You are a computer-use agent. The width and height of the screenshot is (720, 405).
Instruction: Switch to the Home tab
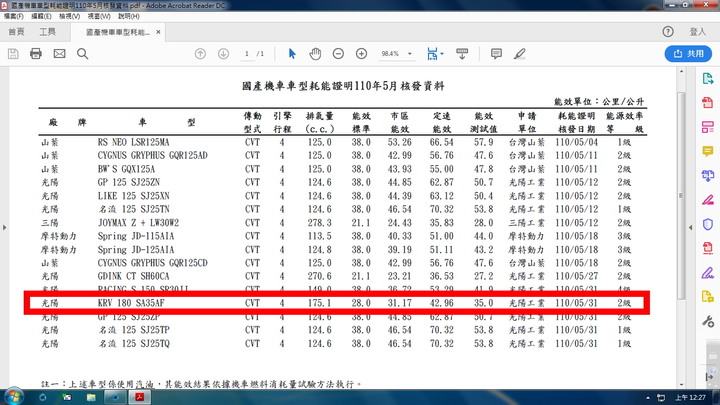[16, 32]
